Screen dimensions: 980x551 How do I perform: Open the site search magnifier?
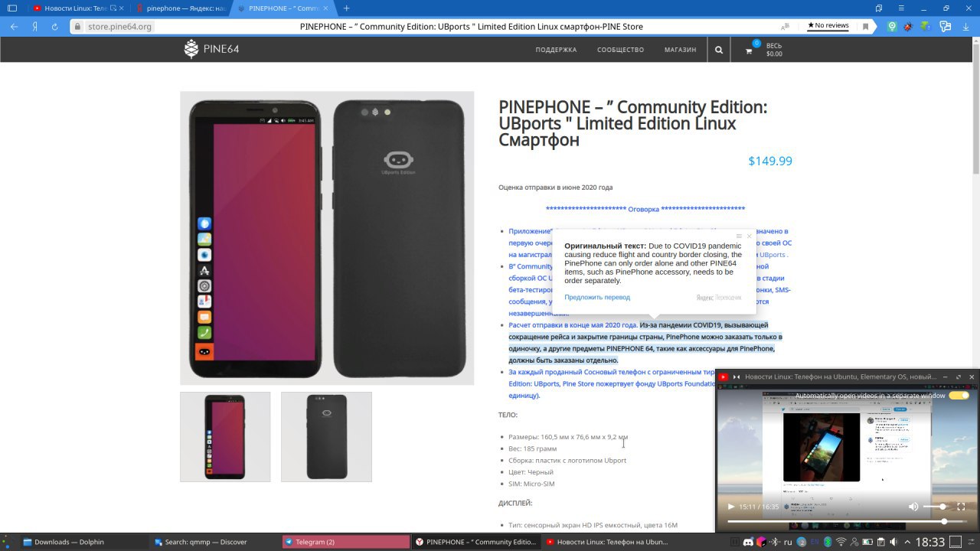pyautogui.click(x=718, y=50)
